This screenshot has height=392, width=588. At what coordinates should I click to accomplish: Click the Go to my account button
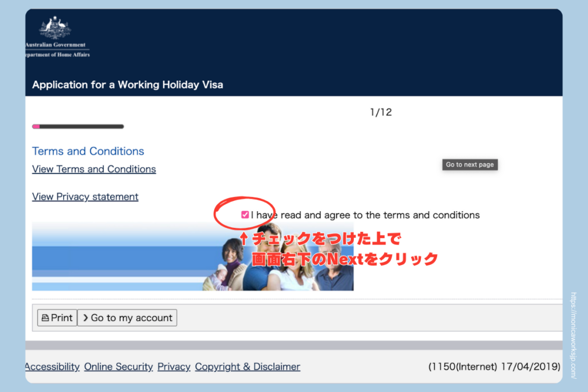(x=127, y=318)
